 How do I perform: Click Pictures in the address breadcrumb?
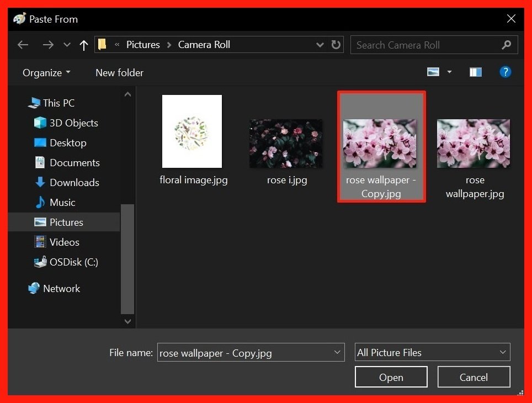[143, 45]
